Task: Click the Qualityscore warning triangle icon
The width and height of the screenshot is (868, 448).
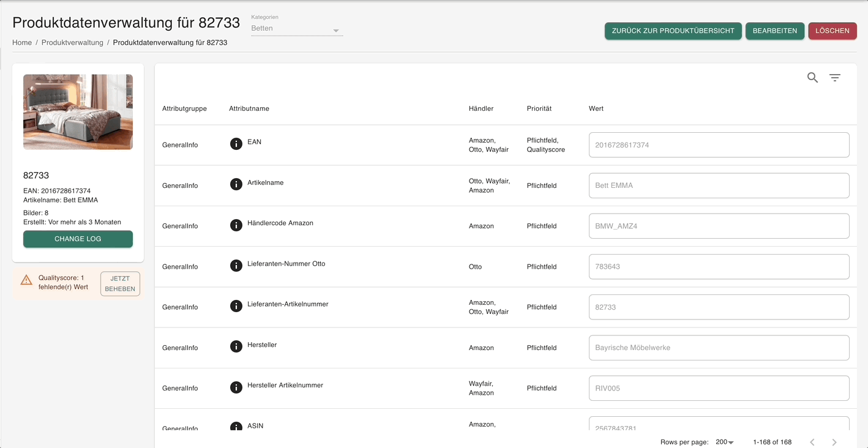Action: [x=26, y=280]
